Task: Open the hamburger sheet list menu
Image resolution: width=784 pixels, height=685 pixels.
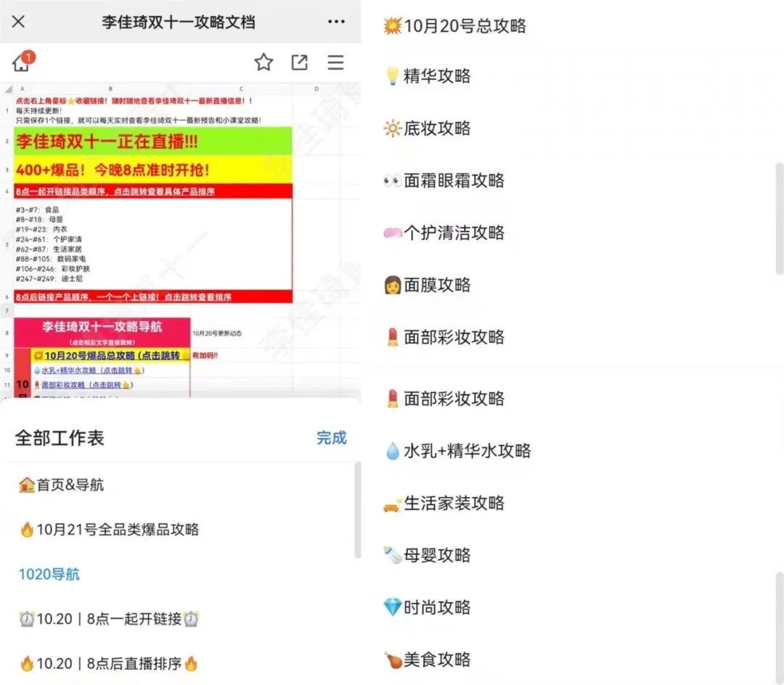Action: (x=335, y=62)
